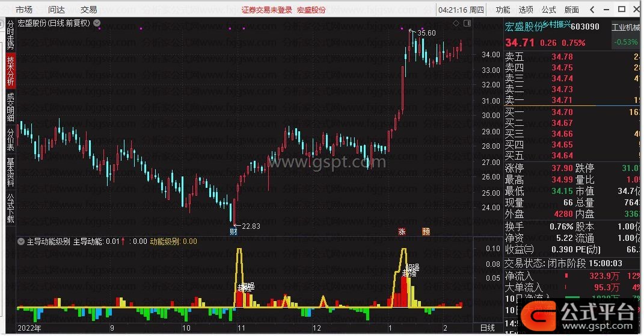Image resolution: width=644 pixels, height=336 pixels.
Task: Switch to the 技术分析 sidebar tab
Action: [x=10, y=70]
